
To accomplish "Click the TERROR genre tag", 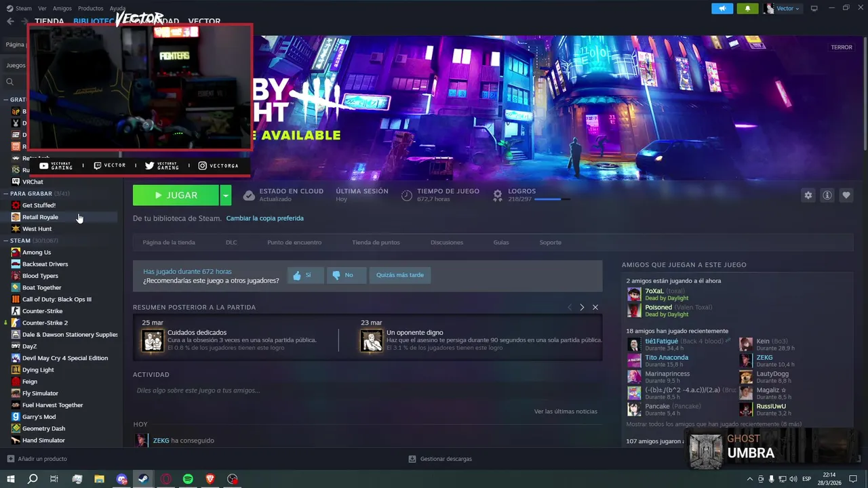I will (x=842, y=47).
